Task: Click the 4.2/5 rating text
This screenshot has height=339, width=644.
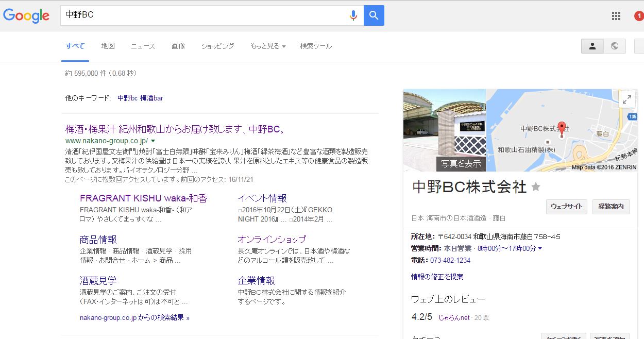Action: click(422, 317)
